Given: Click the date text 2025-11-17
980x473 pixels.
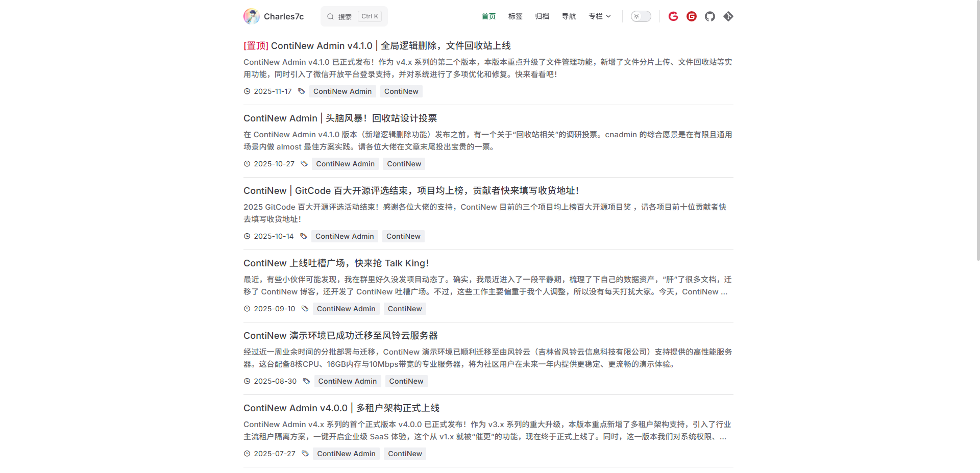Looking at the screenshot, I should point(273,91).
